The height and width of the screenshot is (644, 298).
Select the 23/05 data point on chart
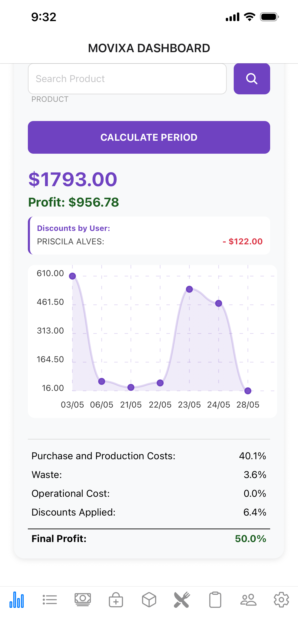[189, 289]
